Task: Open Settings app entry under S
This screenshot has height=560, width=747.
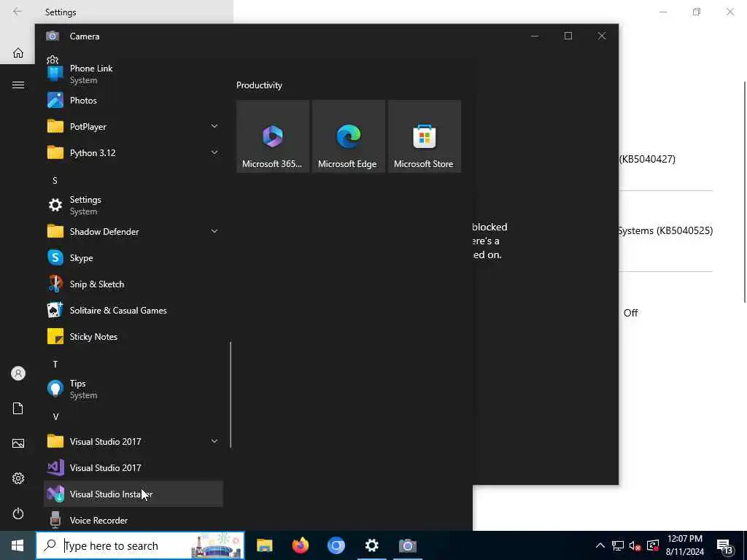Action: tap(133, 205)
